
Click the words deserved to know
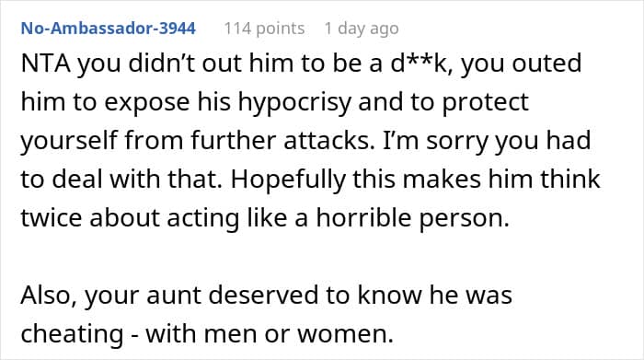pyautogui.click(x=313, y=295)
